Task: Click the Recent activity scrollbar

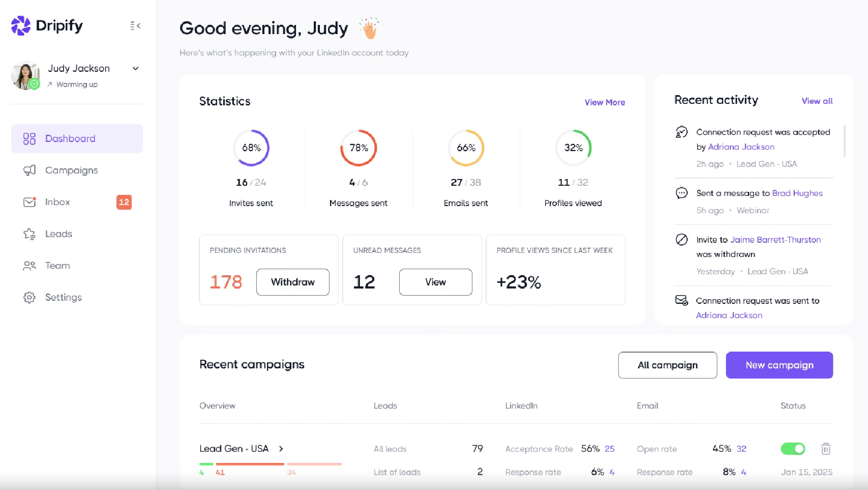Action: click(845, 141)
